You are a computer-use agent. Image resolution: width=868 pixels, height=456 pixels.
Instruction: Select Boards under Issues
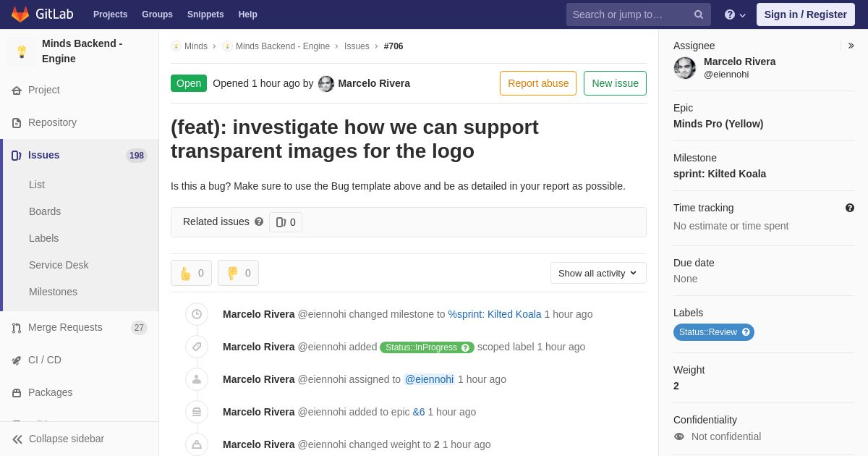click(45, 211)
